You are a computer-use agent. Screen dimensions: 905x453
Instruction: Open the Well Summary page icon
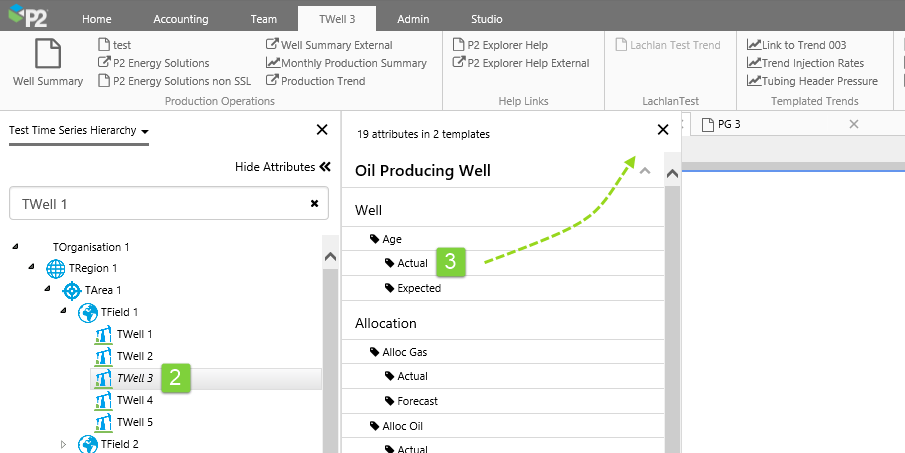point(47,57)
